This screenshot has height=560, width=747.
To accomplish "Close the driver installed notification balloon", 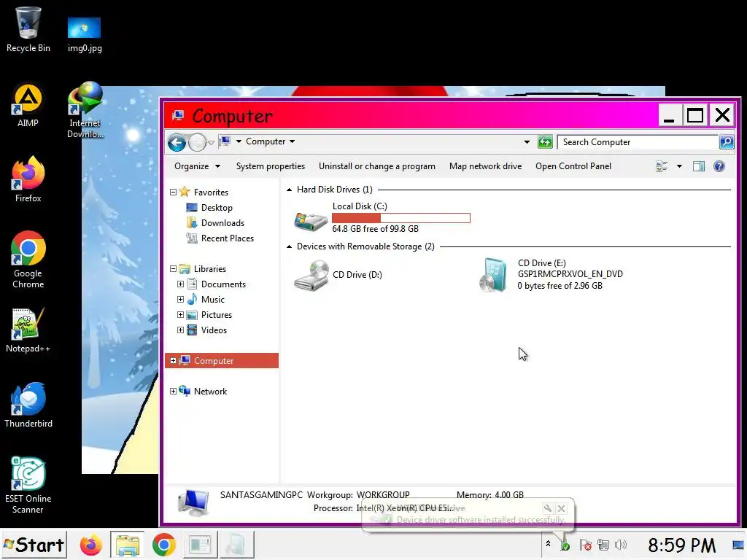I will pos(561,508).
